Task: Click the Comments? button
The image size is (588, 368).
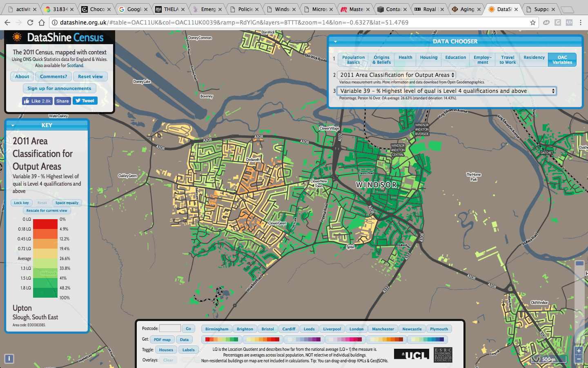Action: pos(53,76)
